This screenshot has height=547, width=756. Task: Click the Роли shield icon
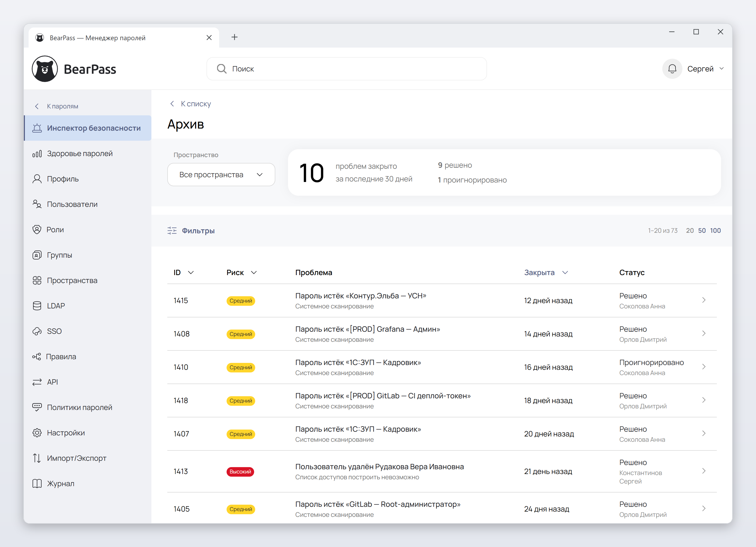[37, 230]
